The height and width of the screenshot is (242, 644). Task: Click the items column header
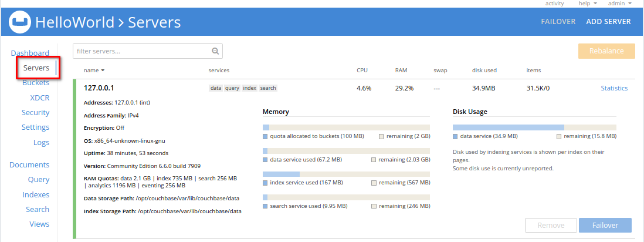[x=534, y=70]
